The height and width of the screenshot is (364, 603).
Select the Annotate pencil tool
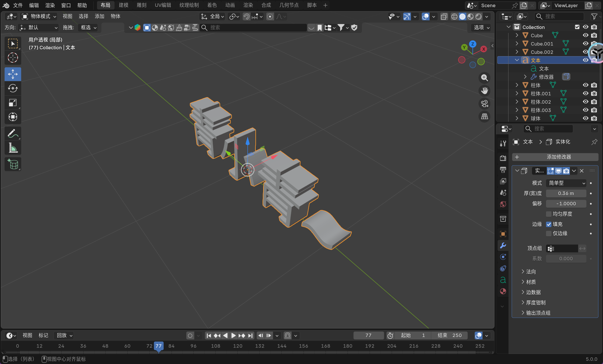click(13, 133)
